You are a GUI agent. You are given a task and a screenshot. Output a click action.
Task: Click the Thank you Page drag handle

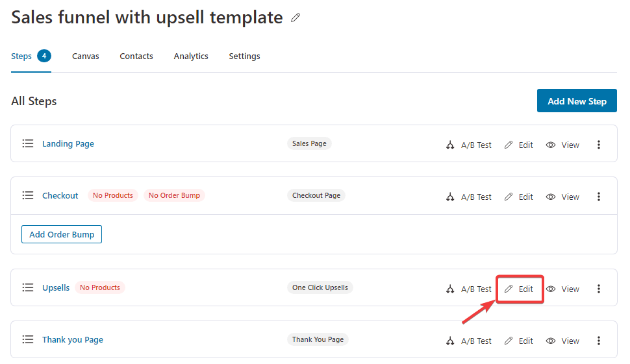(x=28, y=339)
